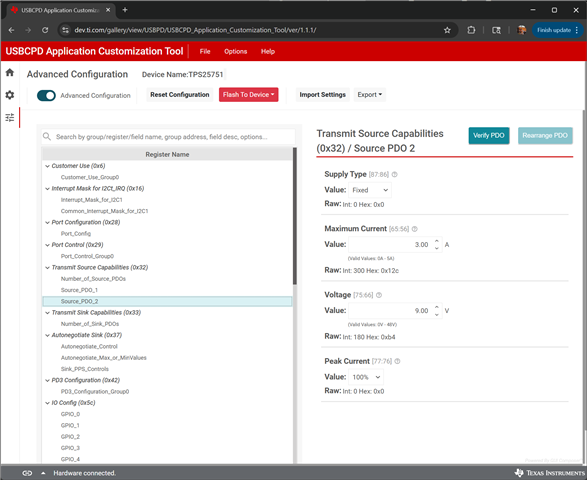Open the Supply Type Fixed dropdown

tap(370, 190)
